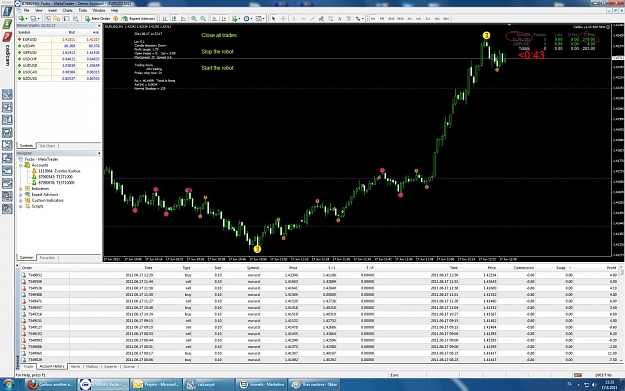Switch chart to bar chart style
625x391 pixels.
click(x=165, y=18)
